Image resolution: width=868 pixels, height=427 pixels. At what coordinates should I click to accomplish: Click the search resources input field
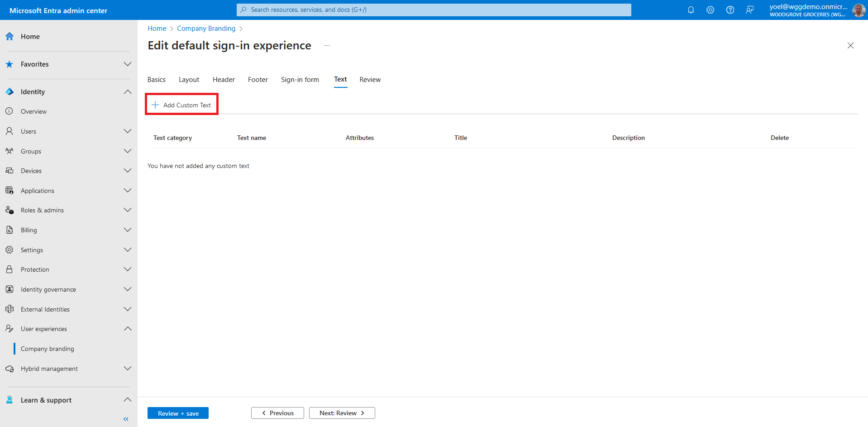tap(434, 10)
